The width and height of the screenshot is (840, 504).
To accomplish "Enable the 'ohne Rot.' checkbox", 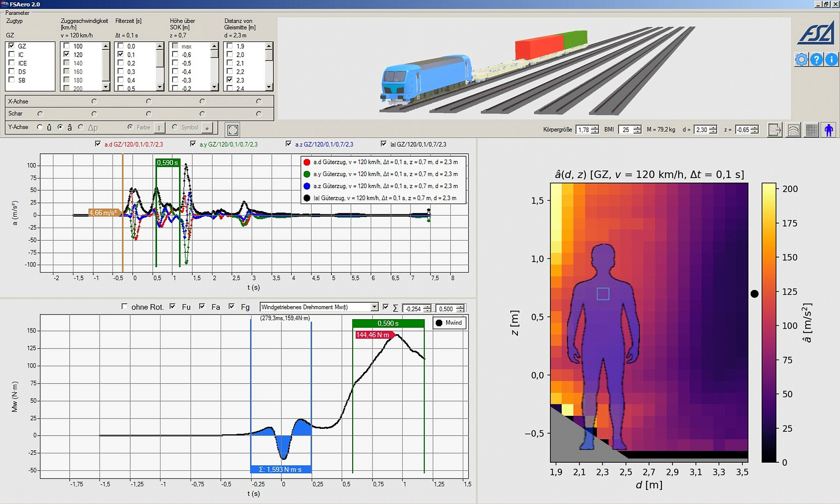I will tap(124, 307).
